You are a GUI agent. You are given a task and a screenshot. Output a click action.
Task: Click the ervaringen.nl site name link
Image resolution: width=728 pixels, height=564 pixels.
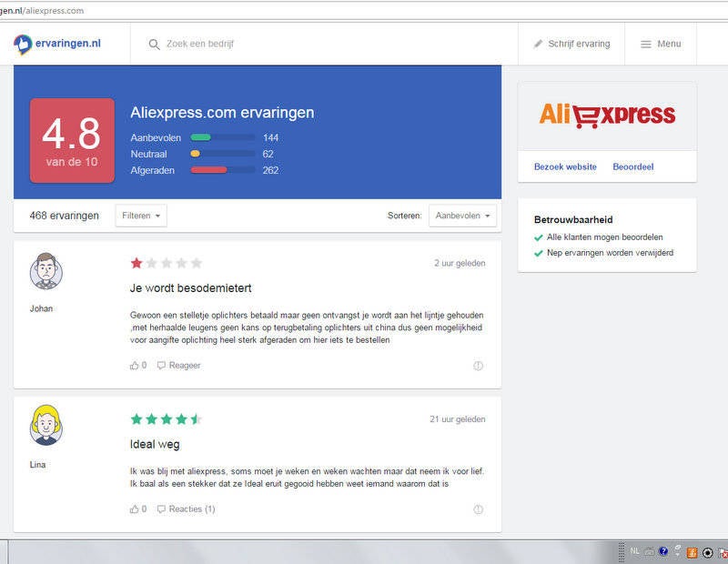(x=67, y=44)
